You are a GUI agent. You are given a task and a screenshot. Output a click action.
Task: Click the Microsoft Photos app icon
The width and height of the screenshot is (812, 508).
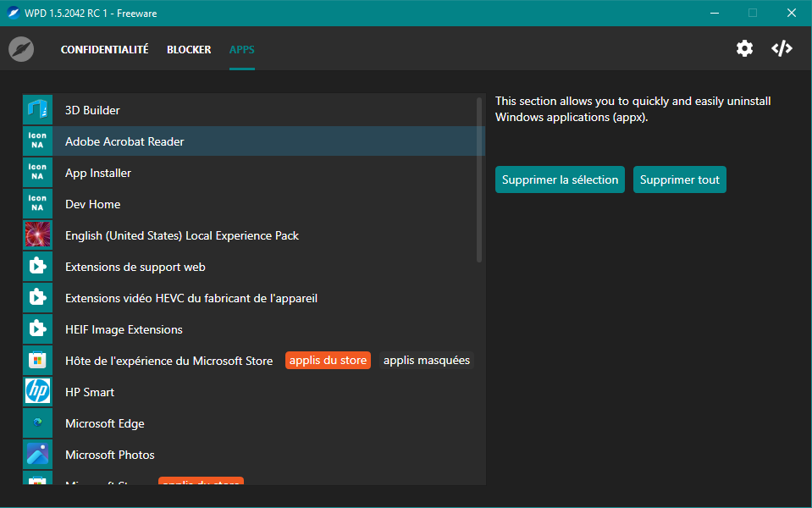click(37, 455)
